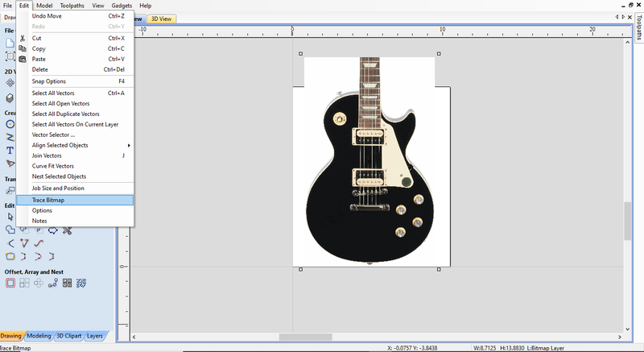Open the Gadgets menu

(x=122, y=6)
